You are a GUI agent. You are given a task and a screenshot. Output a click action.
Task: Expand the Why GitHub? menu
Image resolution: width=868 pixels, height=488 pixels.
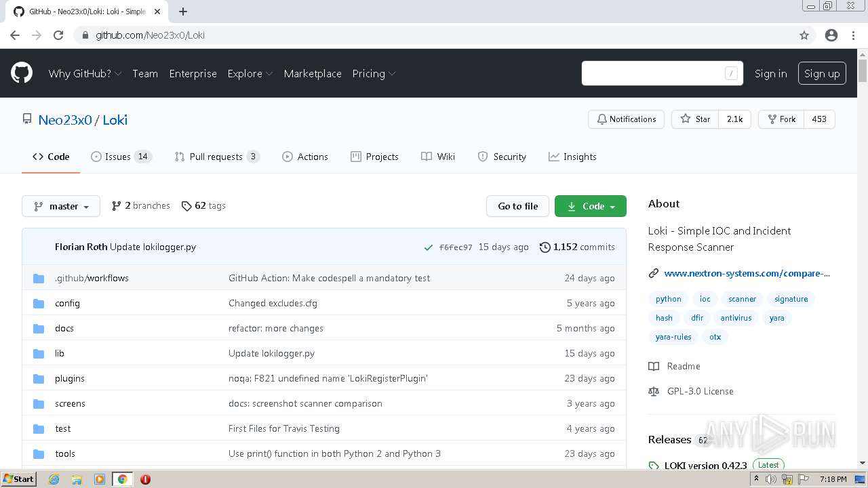[85, 73]
